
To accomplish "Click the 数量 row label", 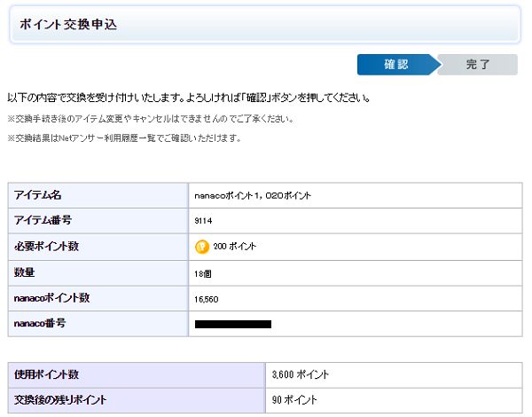I will 24,272.
